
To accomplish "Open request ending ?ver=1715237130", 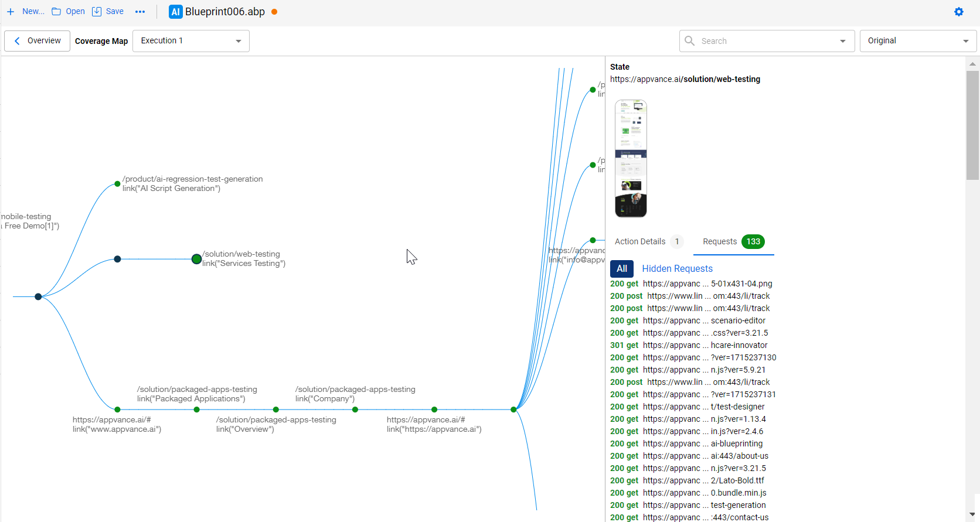I will [x=693, y=357].
